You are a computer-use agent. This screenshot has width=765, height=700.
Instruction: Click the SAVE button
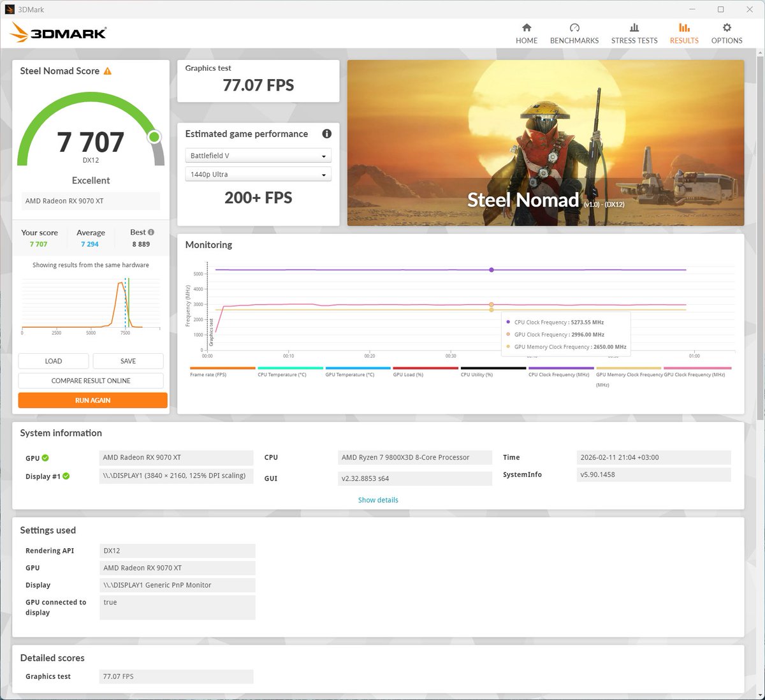(x=128, y=361)
